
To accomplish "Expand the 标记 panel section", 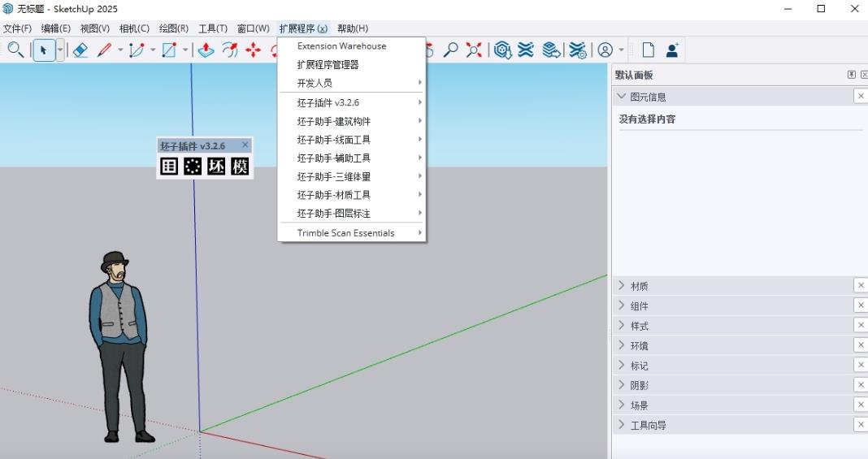I will [621, 366].
